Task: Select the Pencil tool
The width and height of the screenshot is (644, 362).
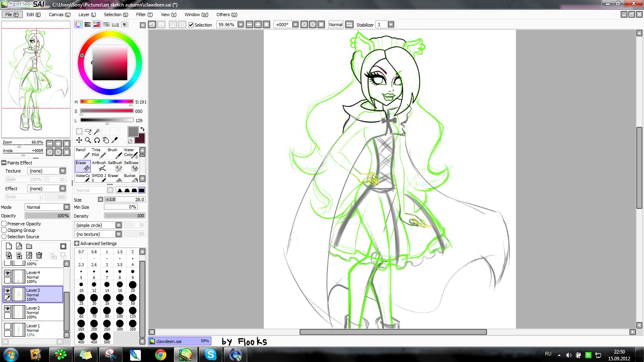Action: point(83,153)
